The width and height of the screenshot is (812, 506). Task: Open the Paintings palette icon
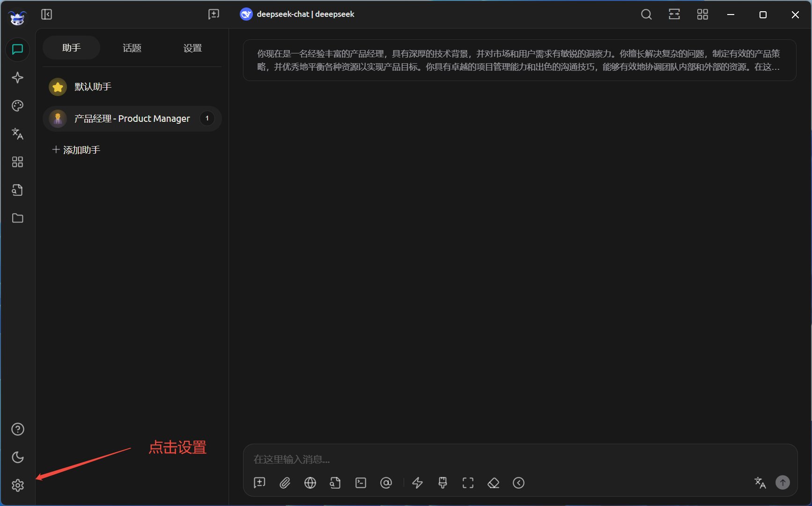(x=18, y=106)
